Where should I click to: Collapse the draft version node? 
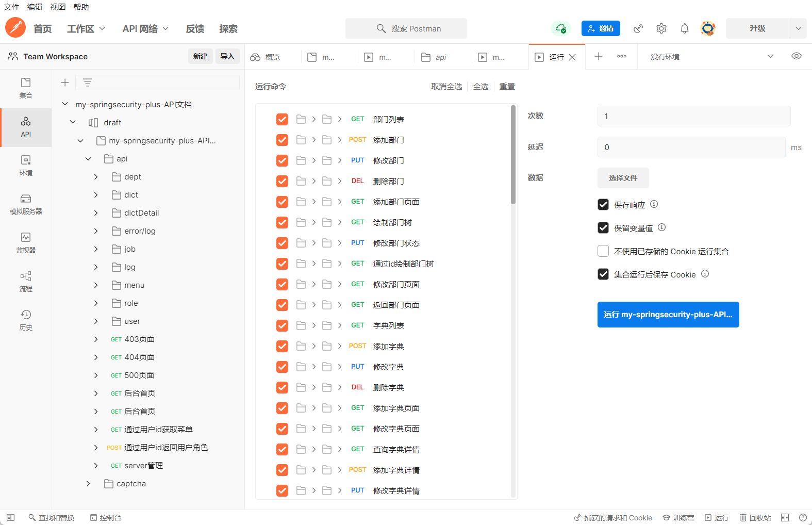coord(73,122)
